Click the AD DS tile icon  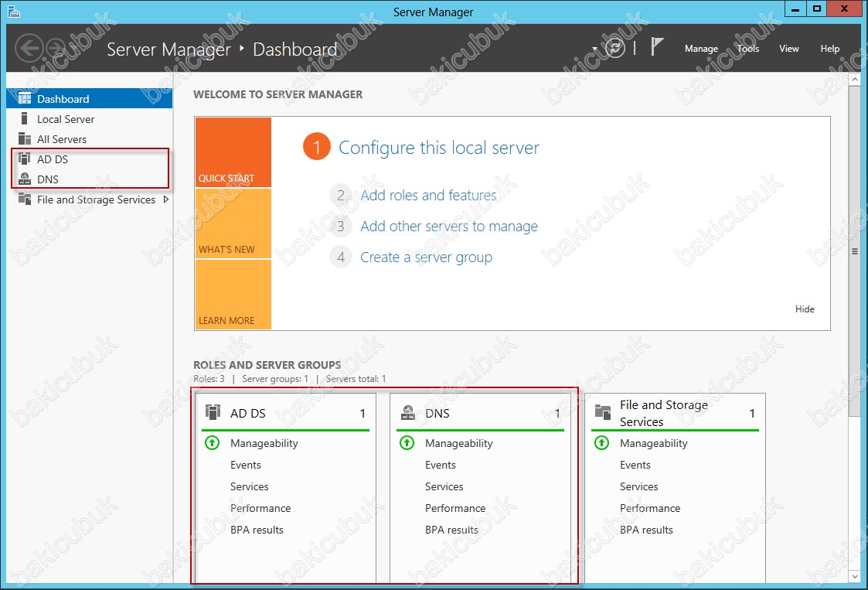click(213, 413)
